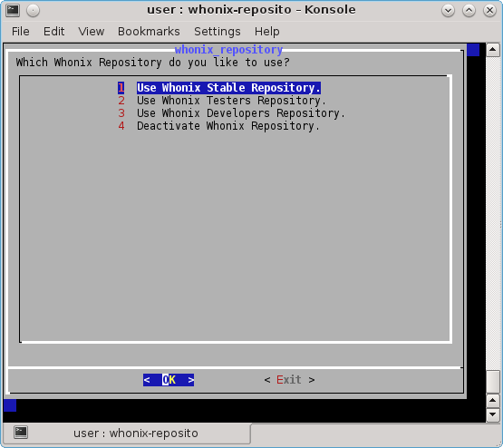This screenshot has height=448, width=503.
Task: Close the Konsole window
Action: (489, 11)
